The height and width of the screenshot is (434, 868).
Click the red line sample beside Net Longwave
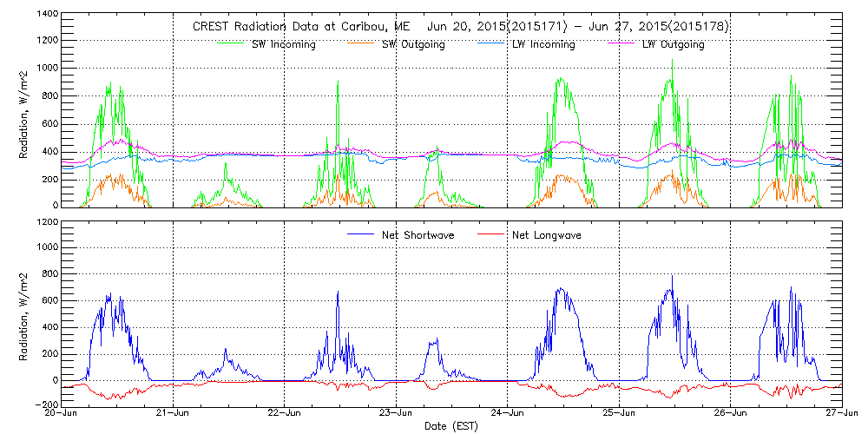485,234
